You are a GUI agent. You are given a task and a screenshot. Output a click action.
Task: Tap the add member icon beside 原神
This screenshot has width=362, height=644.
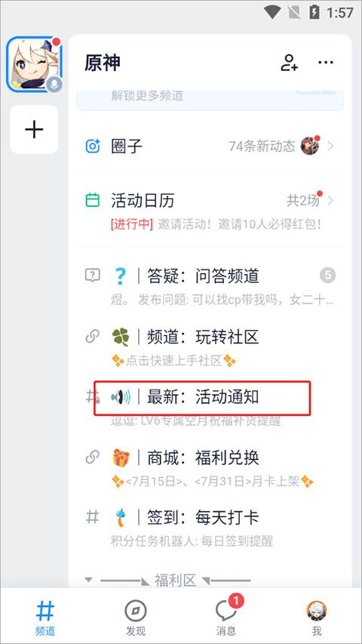(289, 63)
